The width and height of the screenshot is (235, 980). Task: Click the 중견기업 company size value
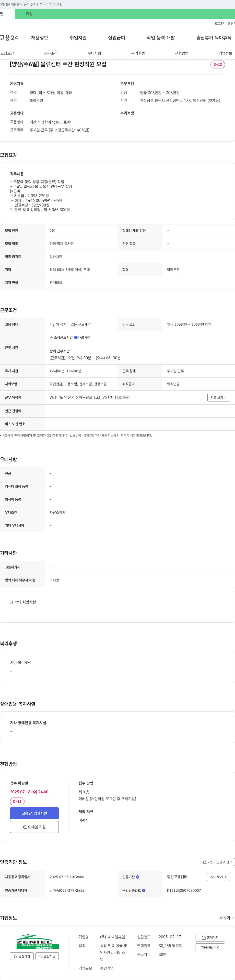(107, 968)
